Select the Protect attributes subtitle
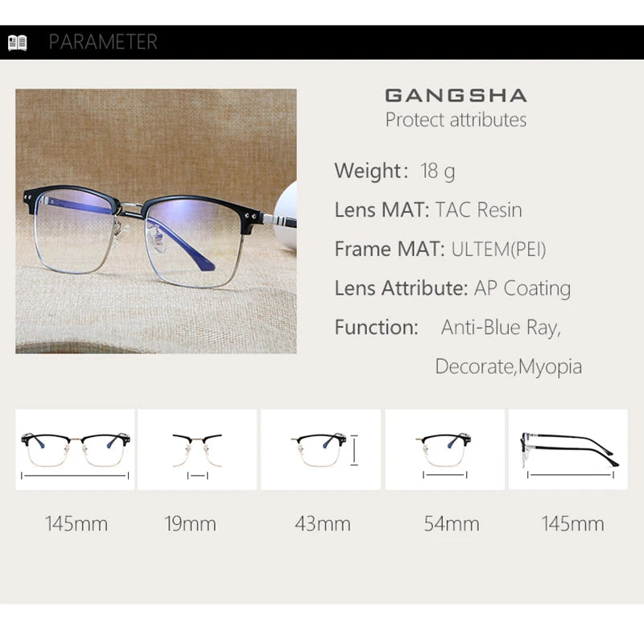Viewport: 644px width, 644px height. point(456,120)
